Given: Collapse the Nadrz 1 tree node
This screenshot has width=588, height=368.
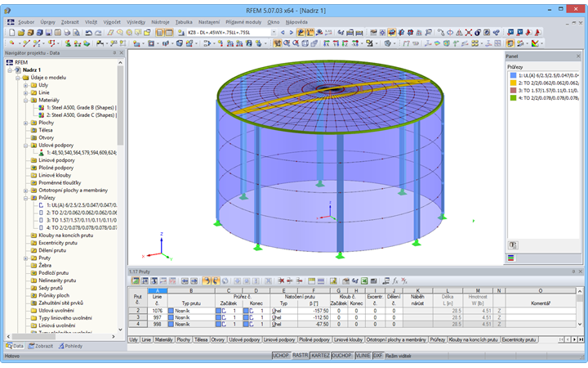Looking at the screenshot, I should click(x=10, y=70).
